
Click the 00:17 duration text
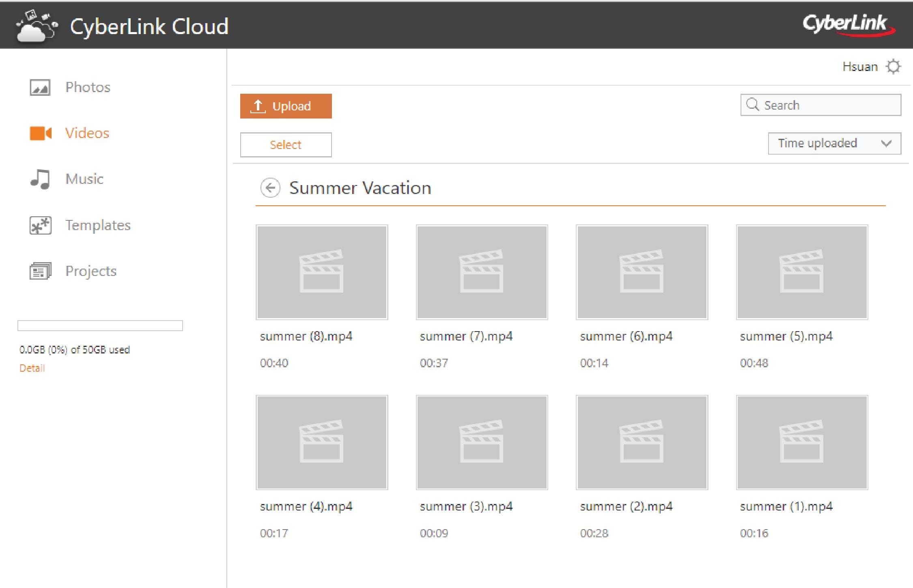click(274, 533)
